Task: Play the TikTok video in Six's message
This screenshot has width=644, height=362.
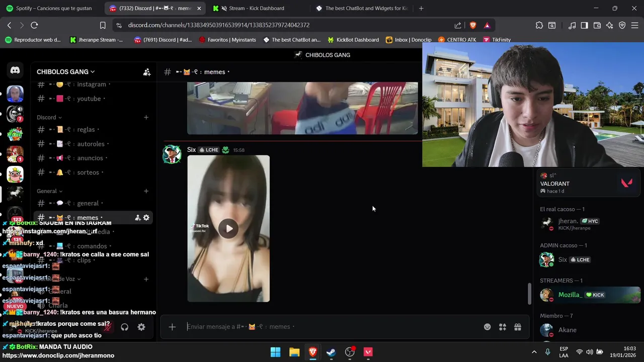Action: [229, 229]
